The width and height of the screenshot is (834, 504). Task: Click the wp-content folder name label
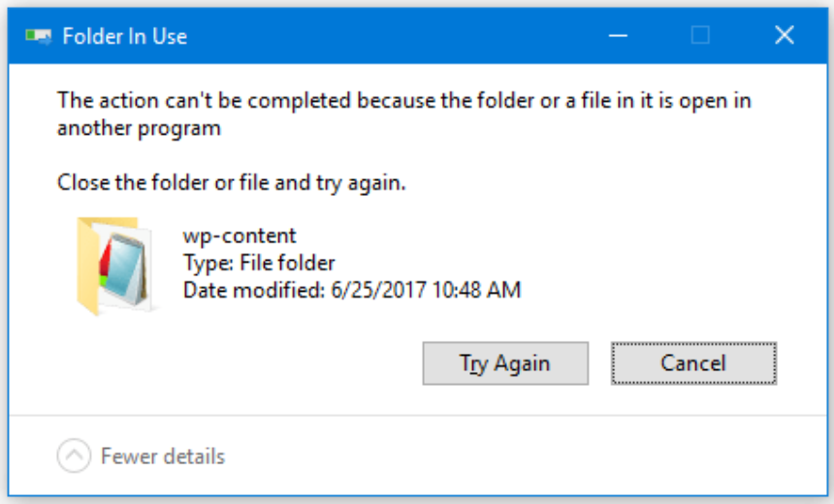[x=240, y=236]
